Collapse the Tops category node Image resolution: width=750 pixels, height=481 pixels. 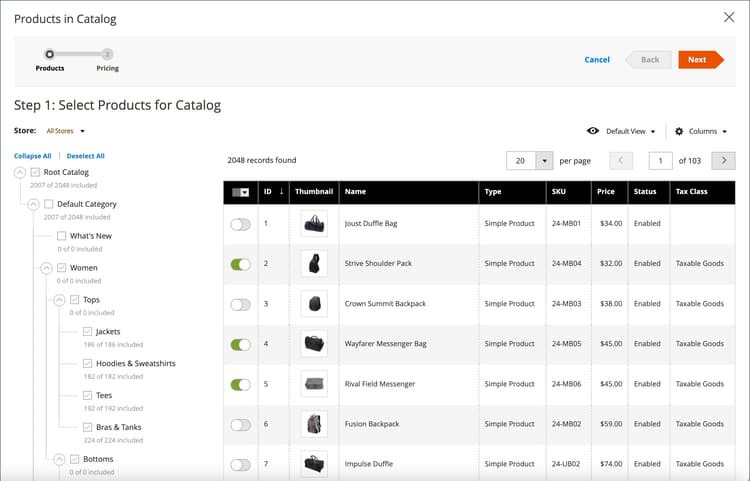click(59, 300)
